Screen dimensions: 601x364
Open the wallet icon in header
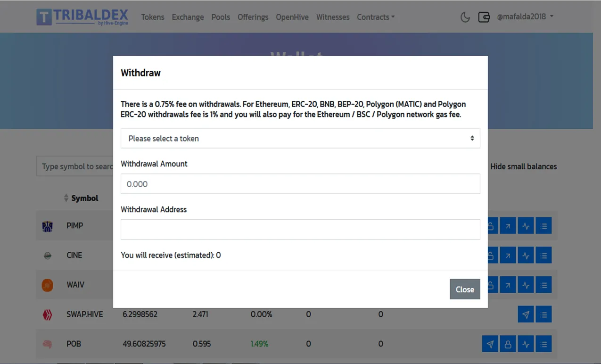484,17
